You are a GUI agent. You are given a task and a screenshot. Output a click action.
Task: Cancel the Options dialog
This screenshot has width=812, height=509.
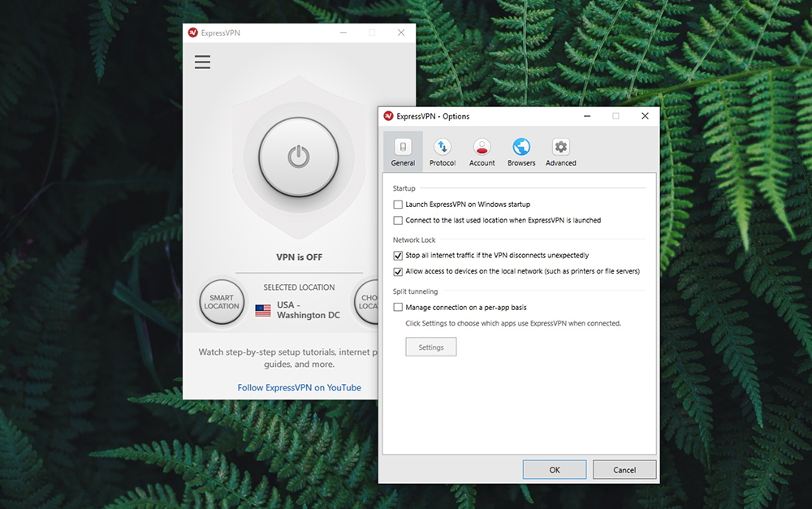pyautogui.click(x=624, y=470)
